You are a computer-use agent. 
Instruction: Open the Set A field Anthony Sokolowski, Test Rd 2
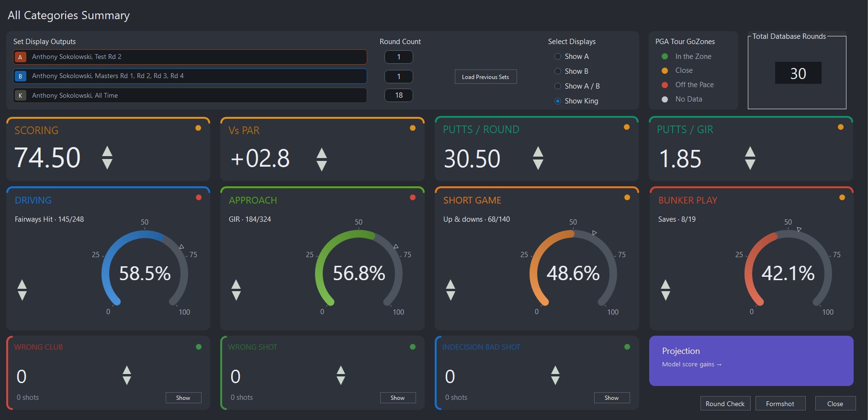(190, 57)
